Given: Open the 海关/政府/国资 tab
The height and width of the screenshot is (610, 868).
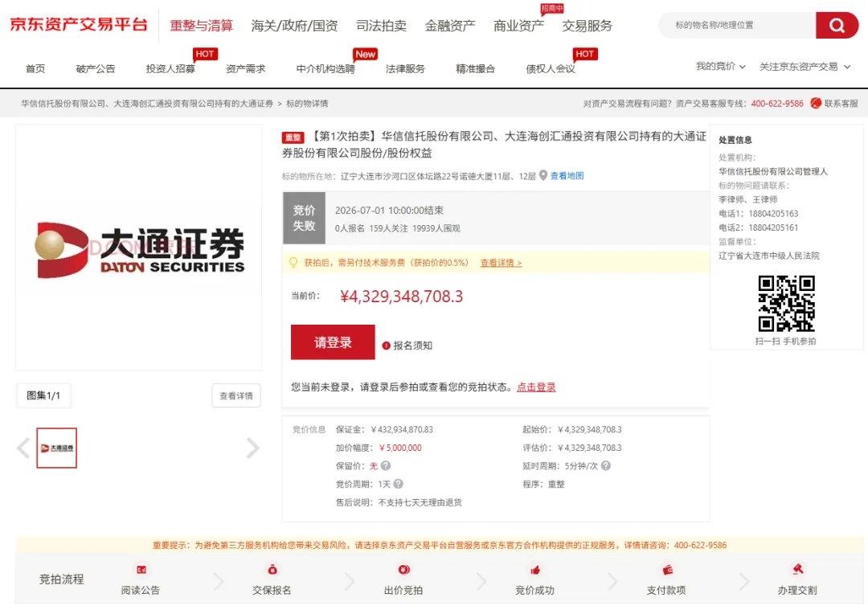Looking at the screenshot, I should (x=294, y=26).
